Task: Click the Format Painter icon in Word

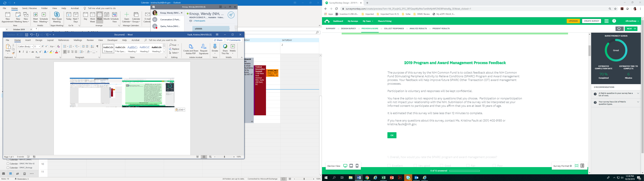Action: [13, 53]
